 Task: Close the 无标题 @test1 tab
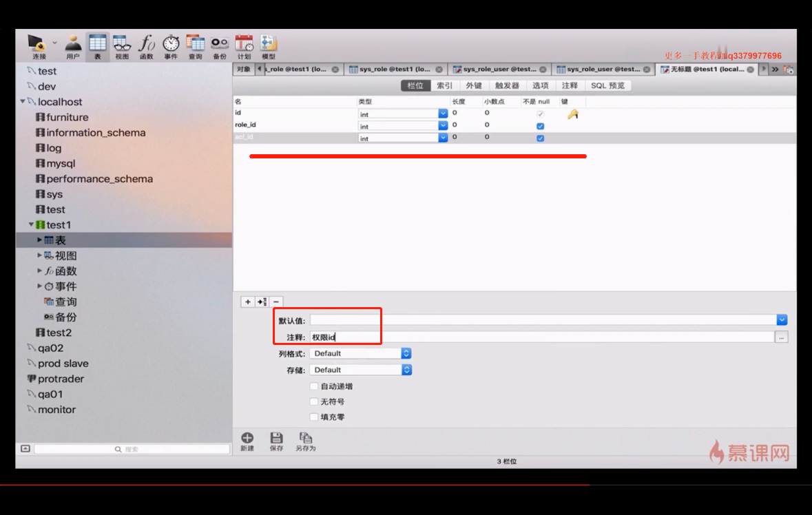(x=751, y=70)
